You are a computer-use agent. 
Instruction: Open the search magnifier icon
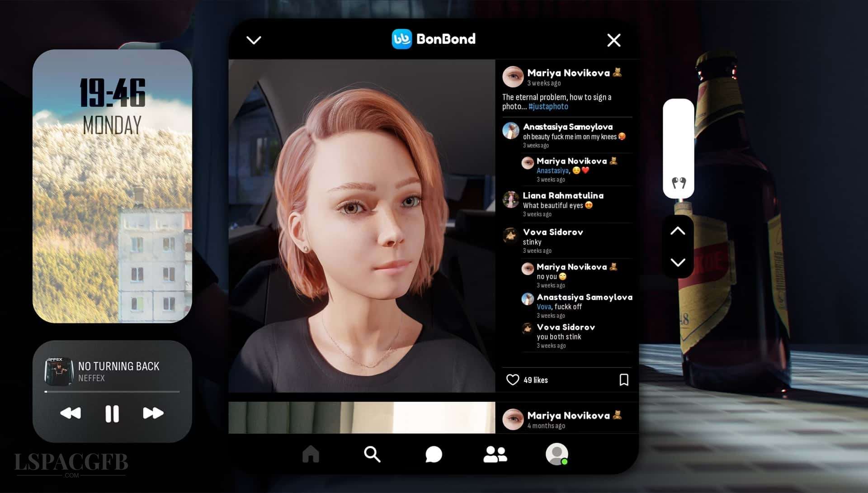(x=372, y=454)
